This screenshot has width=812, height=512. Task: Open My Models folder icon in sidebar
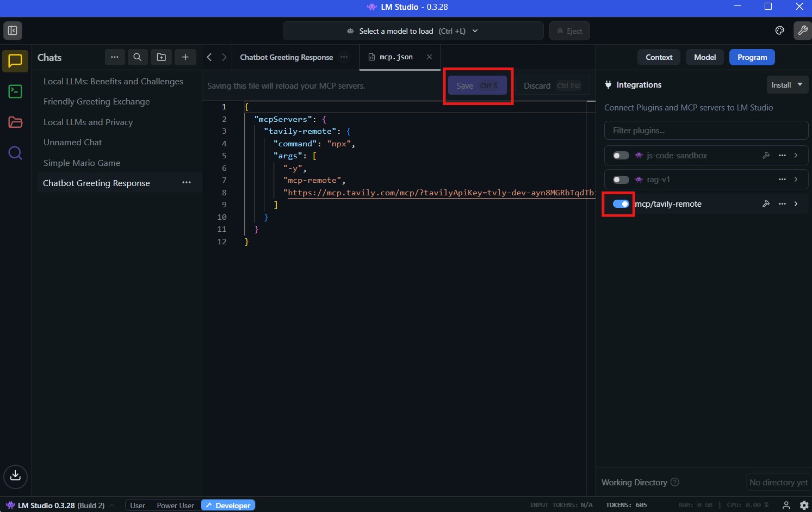[15, 122]
